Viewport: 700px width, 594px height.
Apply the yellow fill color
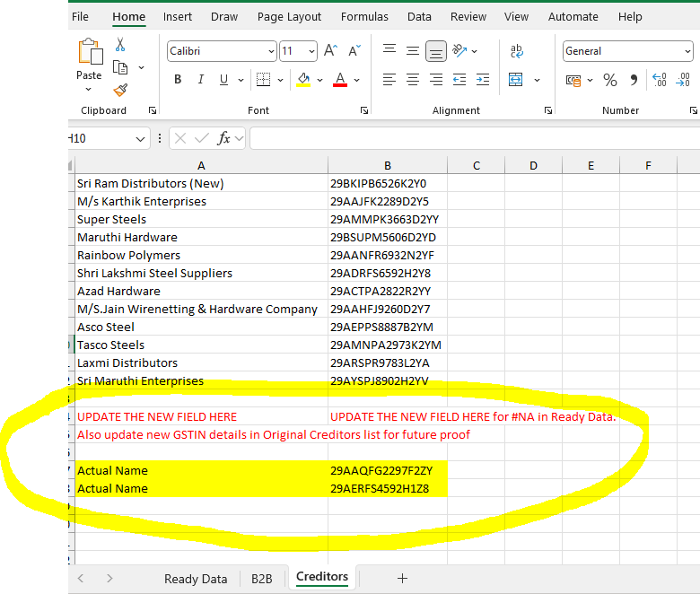pos(303,80)
